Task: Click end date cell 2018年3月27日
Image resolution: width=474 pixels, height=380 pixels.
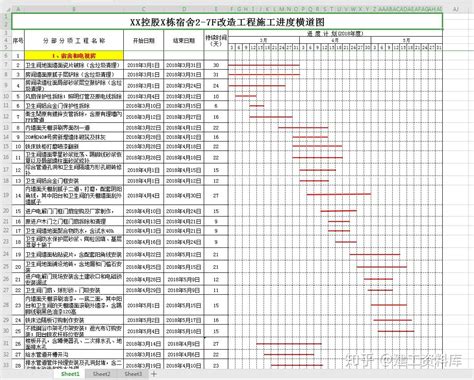Action: pyautogui.click(x=184, y=117)
